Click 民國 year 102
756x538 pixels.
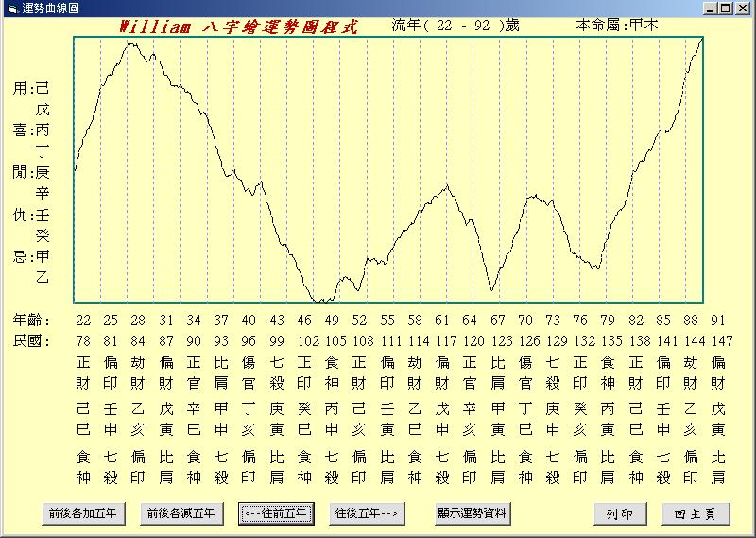pos(309,341)
